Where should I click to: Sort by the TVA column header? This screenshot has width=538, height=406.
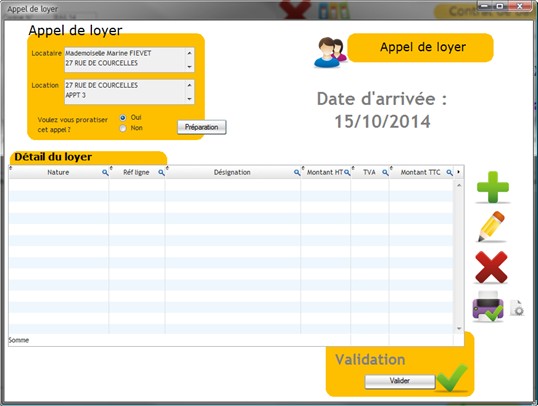click(x=369, y=172)
